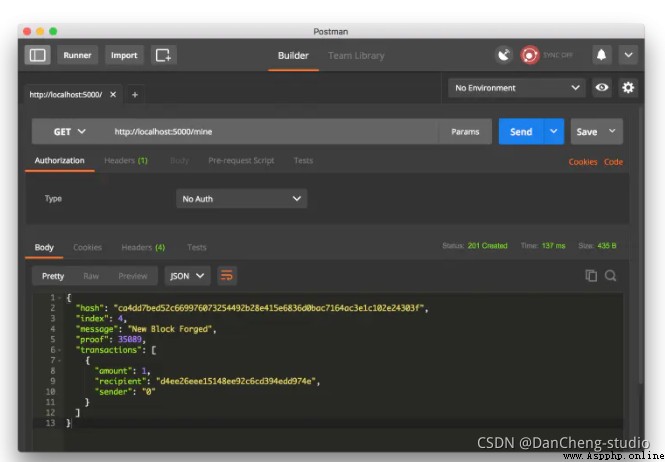Toggle the sidebar panel icon
The image size is (665, 462).
tap(37, 55)
